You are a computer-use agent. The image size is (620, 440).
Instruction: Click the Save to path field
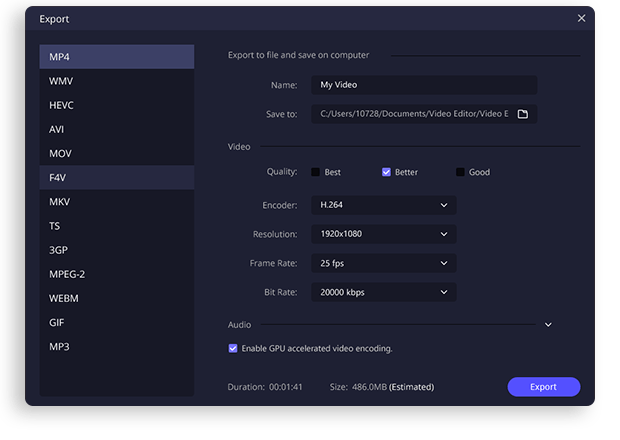(x=410, y=114)
